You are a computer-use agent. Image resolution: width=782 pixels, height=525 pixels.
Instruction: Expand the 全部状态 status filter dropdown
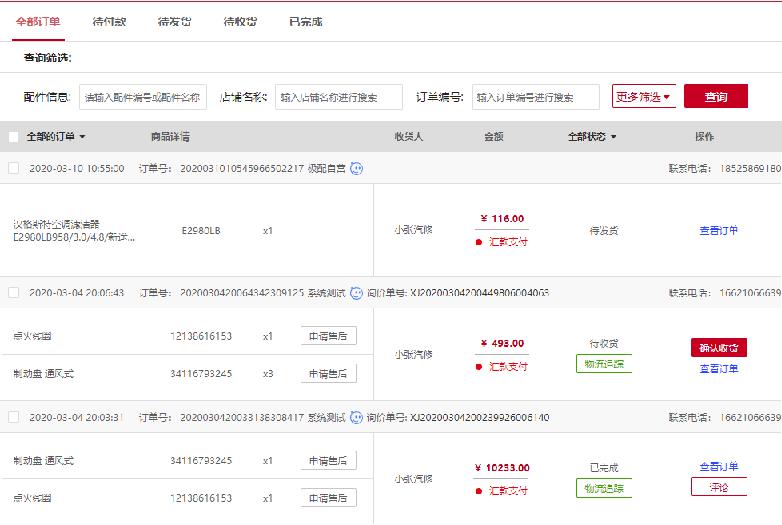tap(592, 137)
